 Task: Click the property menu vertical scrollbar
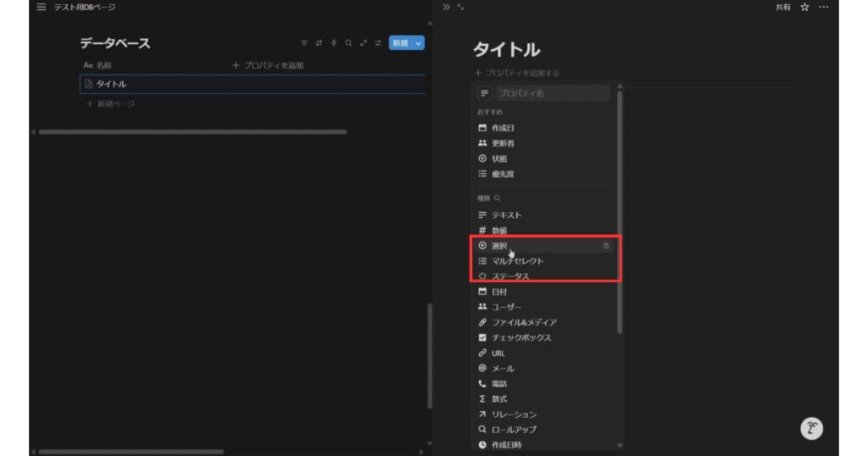click(x=620, y=212)
